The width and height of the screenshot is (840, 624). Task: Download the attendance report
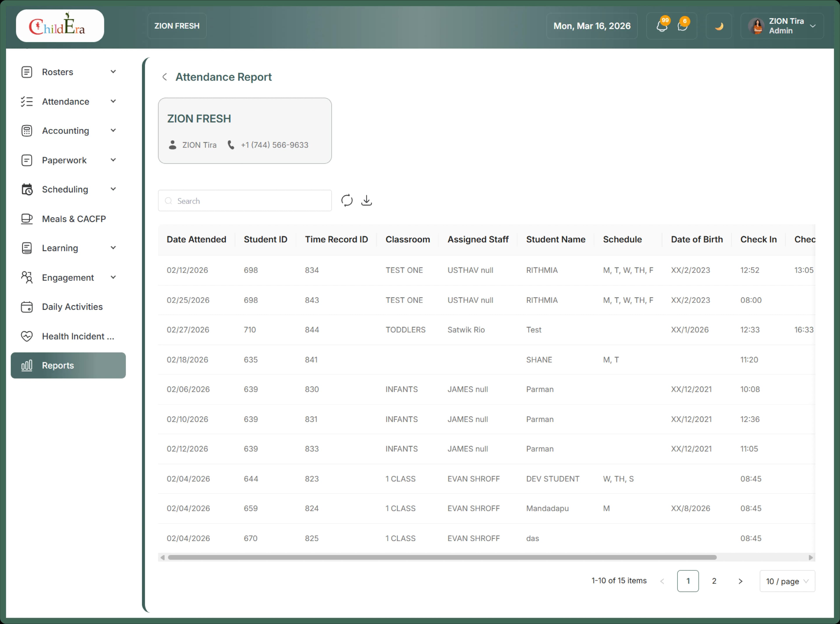tap(367, 200)
